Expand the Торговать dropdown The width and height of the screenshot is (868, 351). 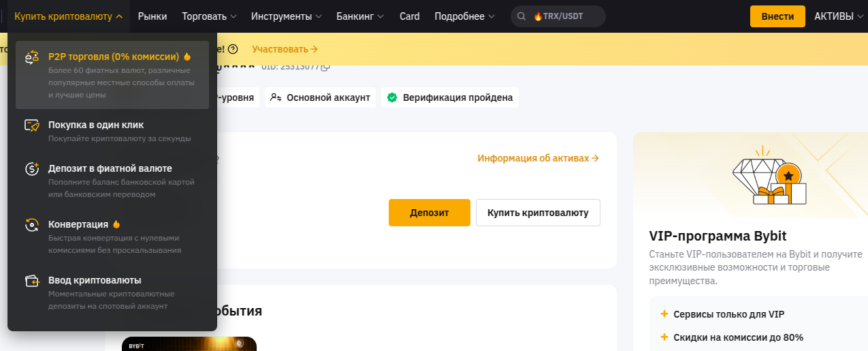click(x=210, y=16)
